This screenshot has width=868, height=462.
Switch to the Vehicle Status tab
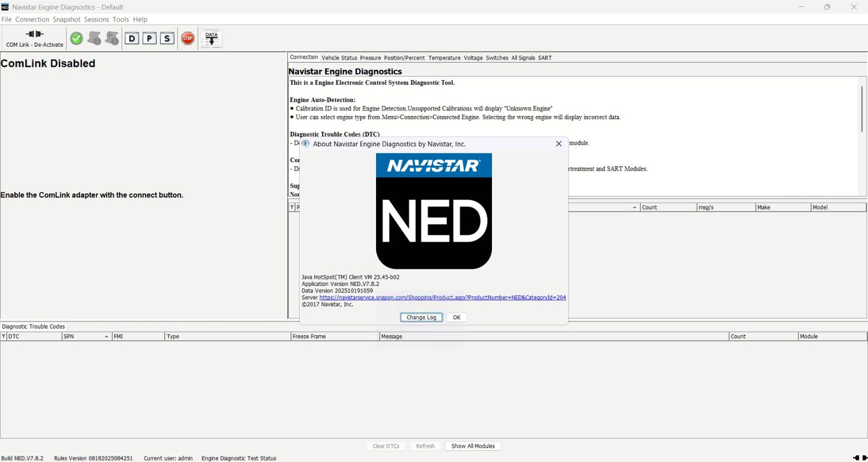(339, 58)
